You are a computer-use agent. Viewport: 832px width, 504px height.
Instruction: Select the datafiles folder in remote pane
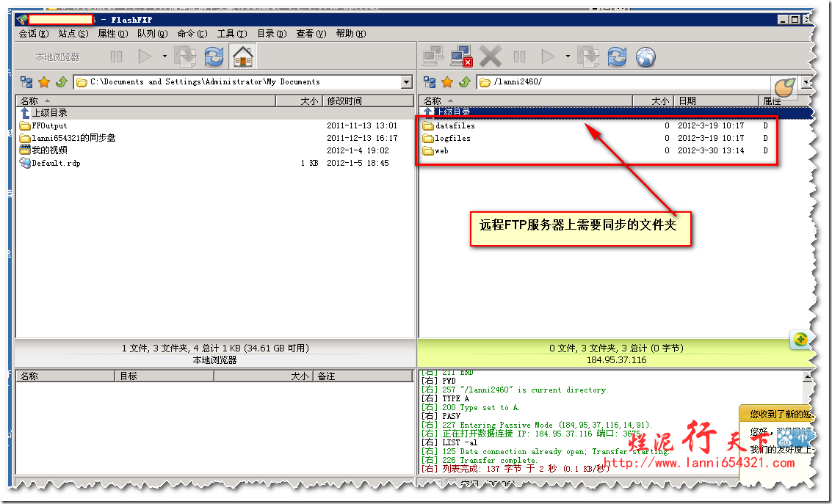point(455,126)
